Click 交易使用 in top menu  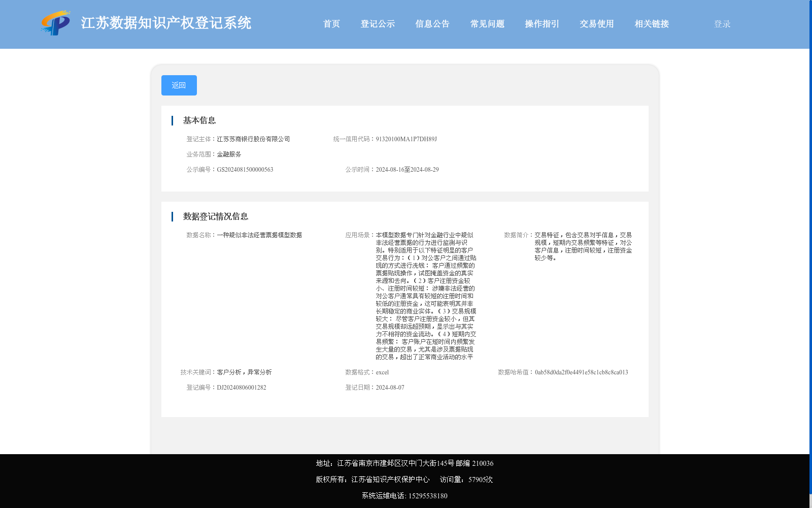coord(597,24)
